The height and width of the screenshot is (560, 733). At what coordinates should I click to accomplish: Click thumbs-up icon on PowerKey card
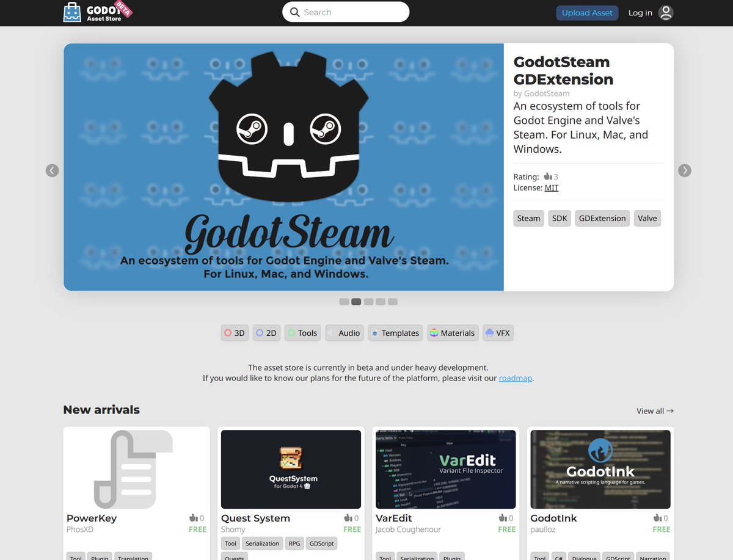[194, 518]
